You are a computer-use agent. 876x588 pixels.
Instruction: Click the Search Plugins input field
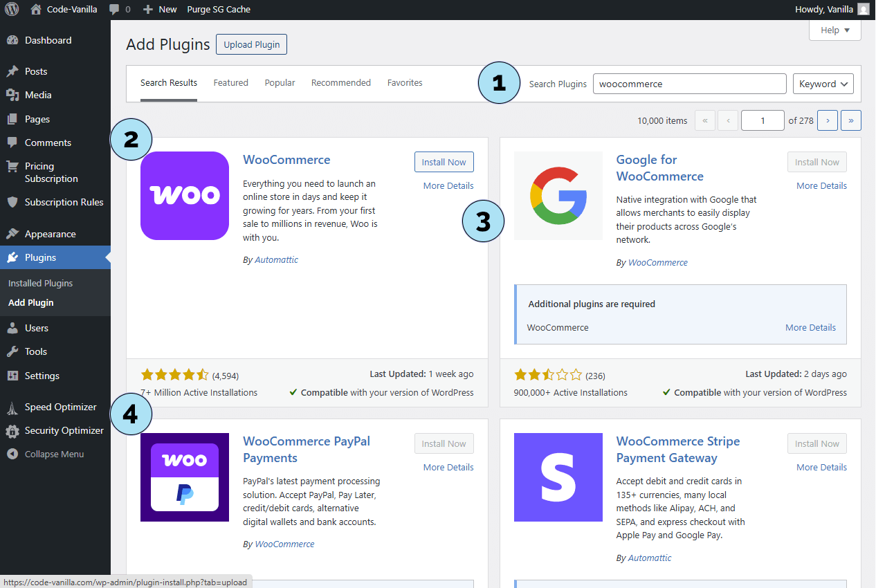click(688, 84)
